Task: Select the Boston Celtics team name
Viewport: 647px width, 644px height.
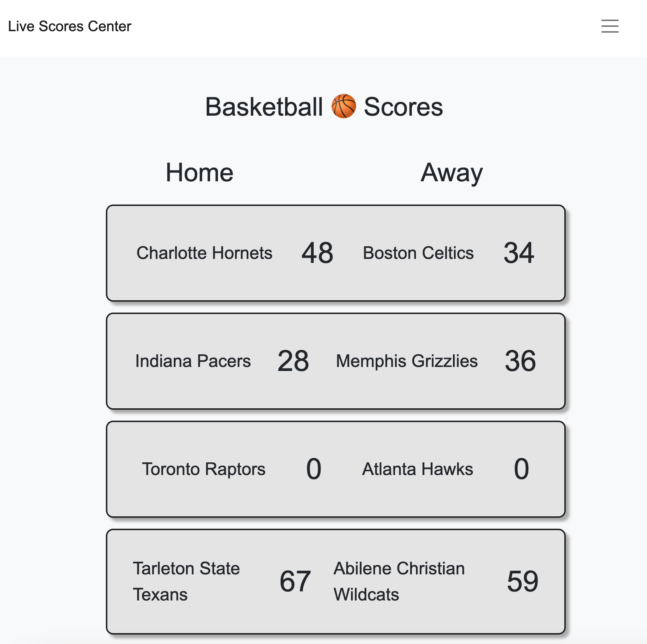Action: [418, 253]
